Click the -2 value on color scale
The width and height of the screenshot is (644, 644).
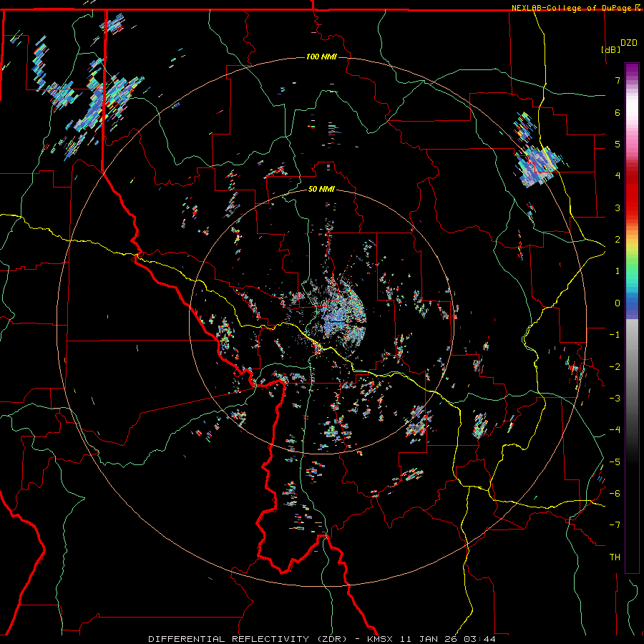615,367
